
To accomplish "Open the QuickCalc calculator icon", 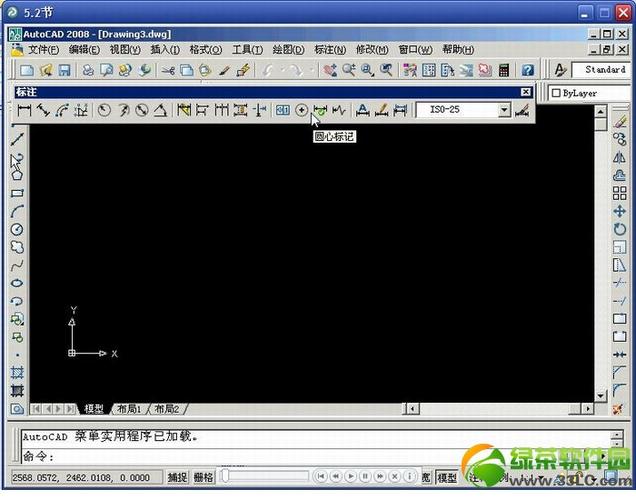I will point(504,70).
